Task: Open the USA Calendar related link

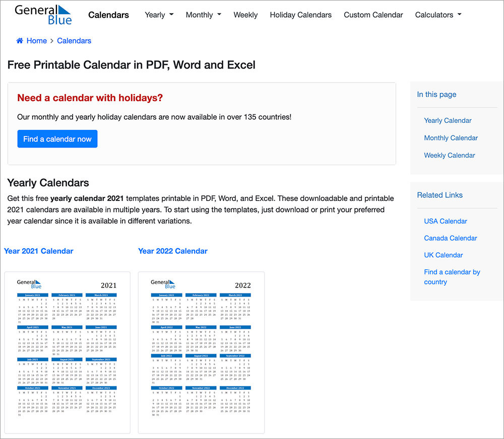Action: tap(445, 221)
